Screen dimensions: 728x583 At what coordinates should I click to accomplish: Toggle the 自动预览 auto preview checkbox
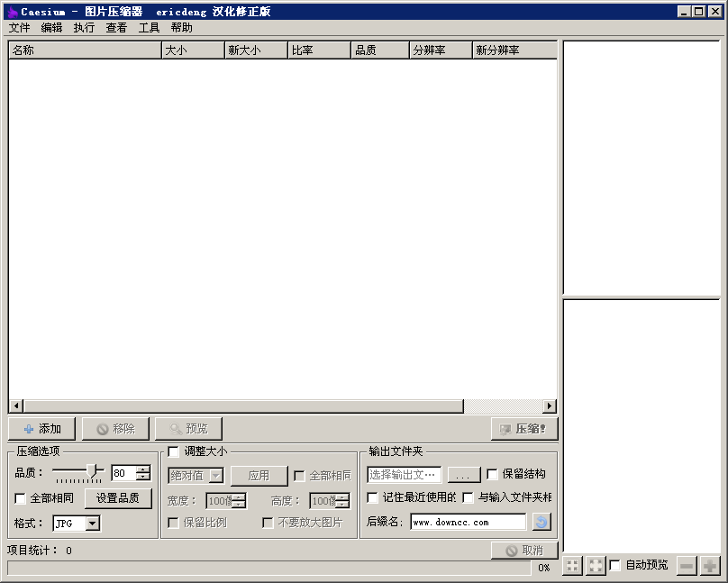pos(615,565)
